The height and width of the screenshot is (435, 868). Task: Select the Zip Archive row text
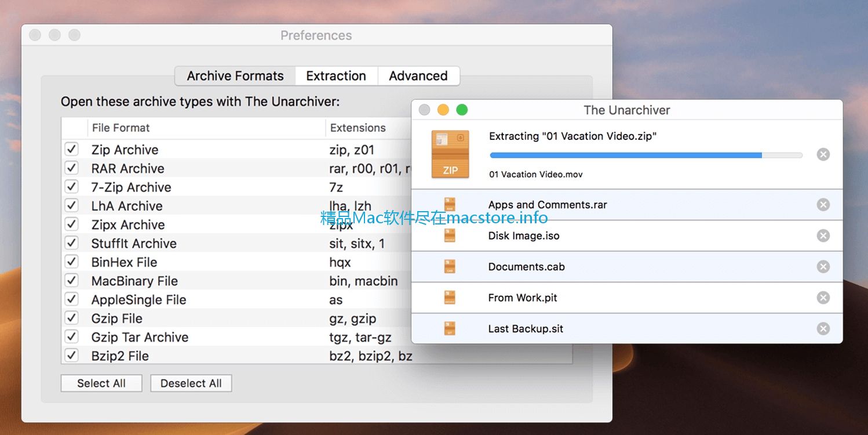point(125,150)
